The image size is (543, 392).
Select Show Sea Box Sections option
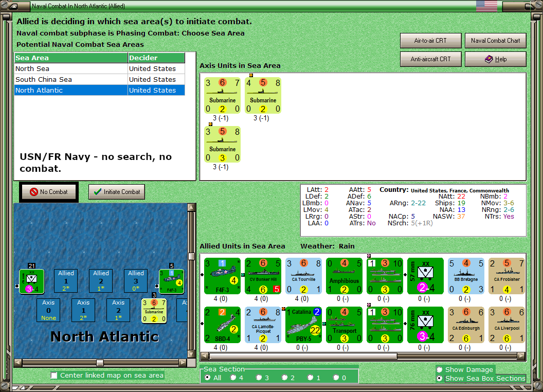point(440,379)
